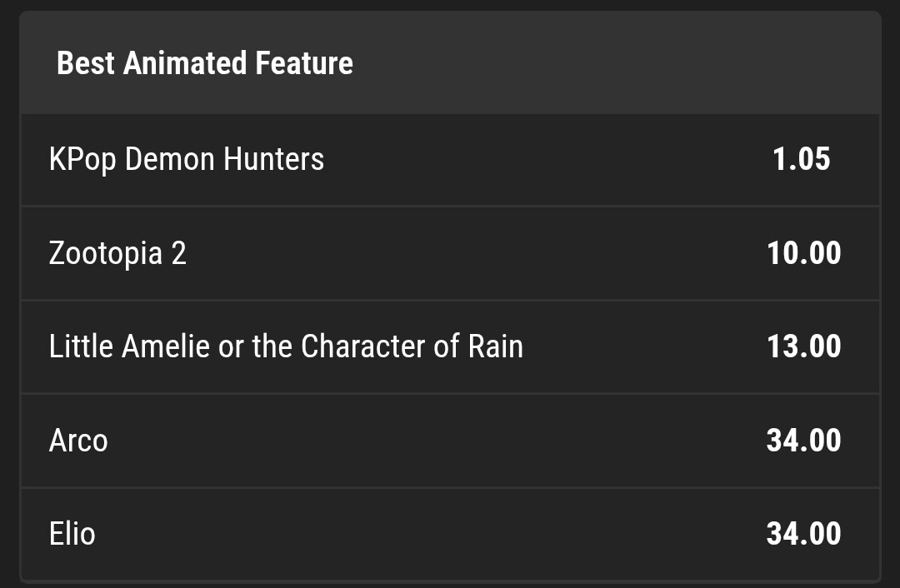Click the Zootopia 2 name label

pyautogui.click(x=117, y=253)
